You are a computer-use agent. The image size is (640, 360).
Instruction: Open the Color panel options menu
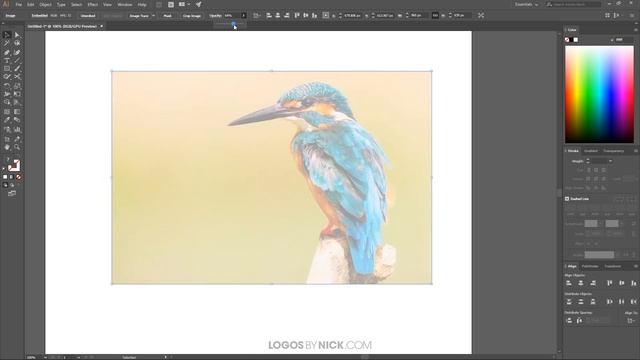coord(636,30)
